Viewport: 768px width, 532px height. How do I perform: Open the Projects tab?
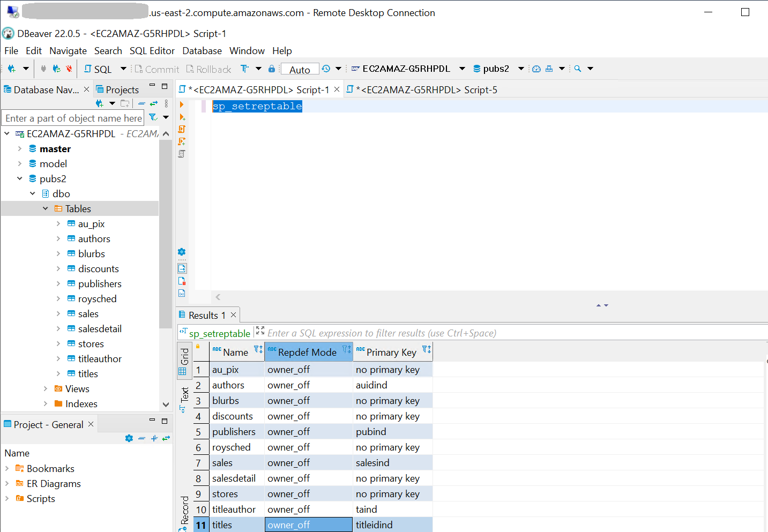point(118,89)
